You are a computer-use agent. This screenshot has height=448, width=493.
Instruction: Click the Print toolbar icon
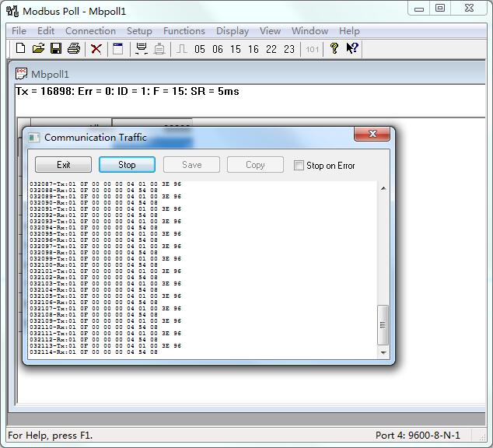[x=74, y=49]
